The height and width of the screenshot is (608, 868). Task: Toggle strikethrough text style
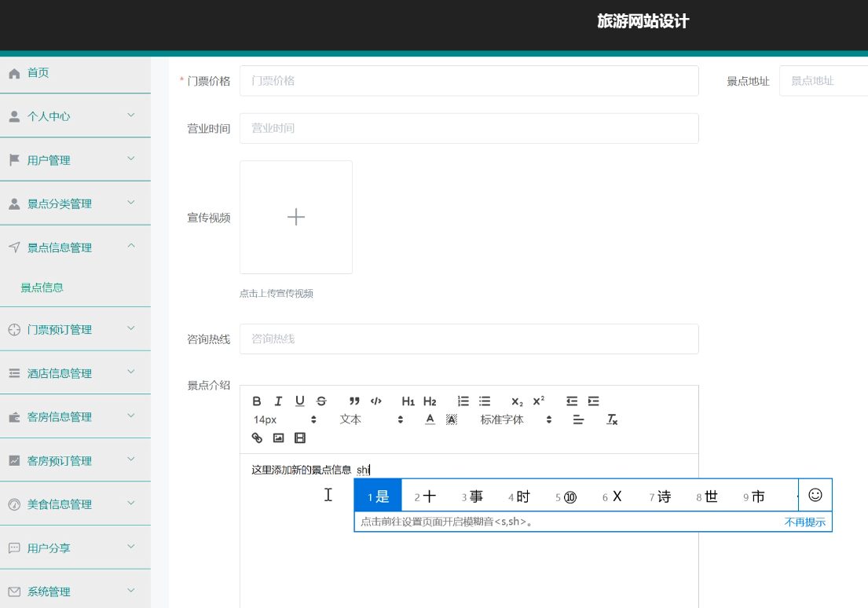point(321,401)
